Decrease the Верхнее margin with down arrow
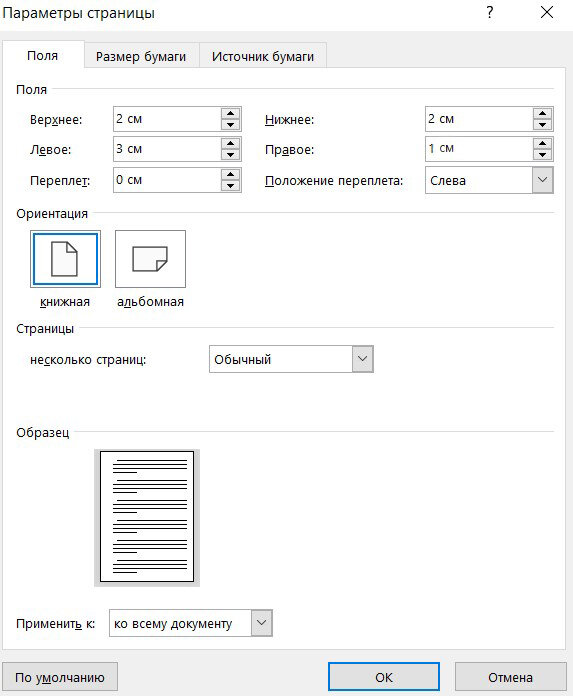This screenshot has width=573, height=696. pyautogui.click(x=230, y=125)
